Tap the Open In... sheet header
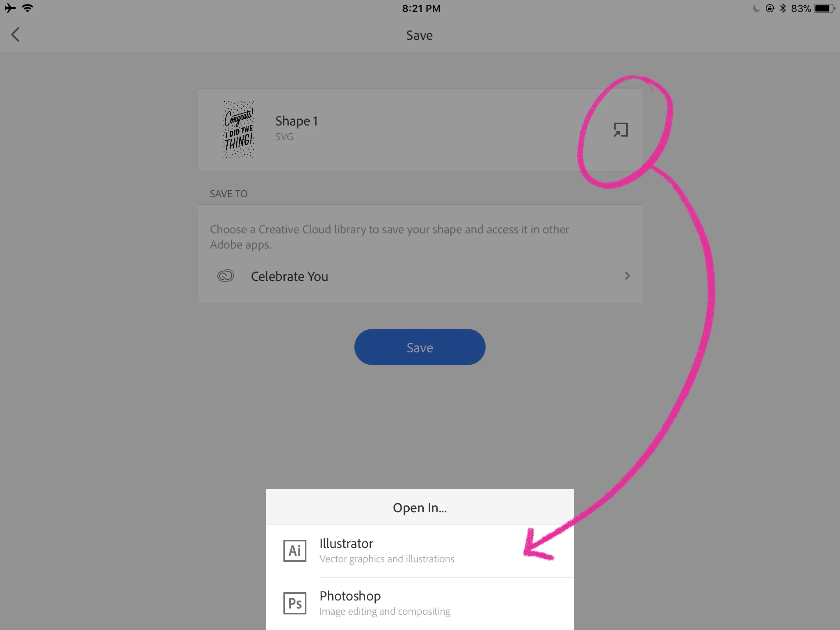The height and width of the screenshot is (630, 840). coord(420,507)
